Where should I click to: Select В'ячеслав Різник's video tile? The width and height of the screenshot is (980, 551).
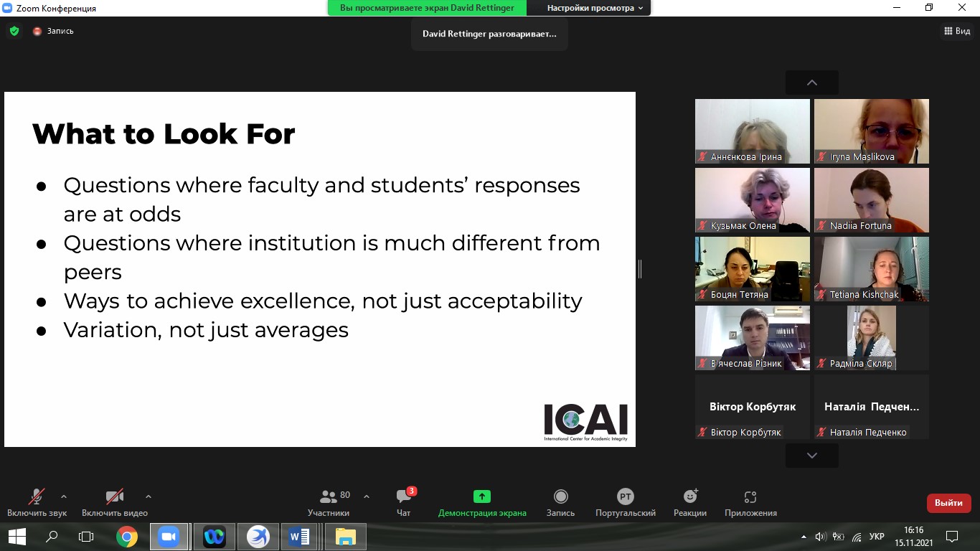click(753, 338)
